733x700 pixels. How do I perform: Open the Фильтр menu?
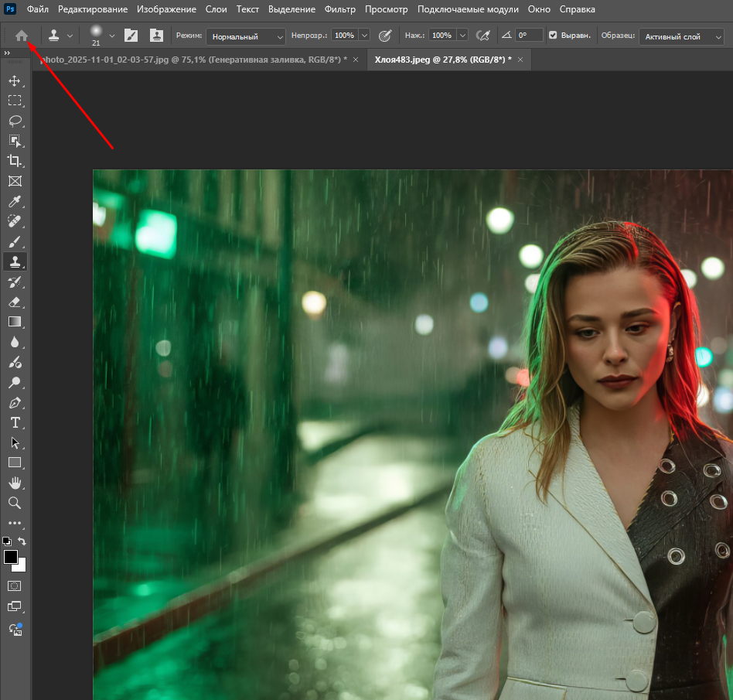[339, 9]
